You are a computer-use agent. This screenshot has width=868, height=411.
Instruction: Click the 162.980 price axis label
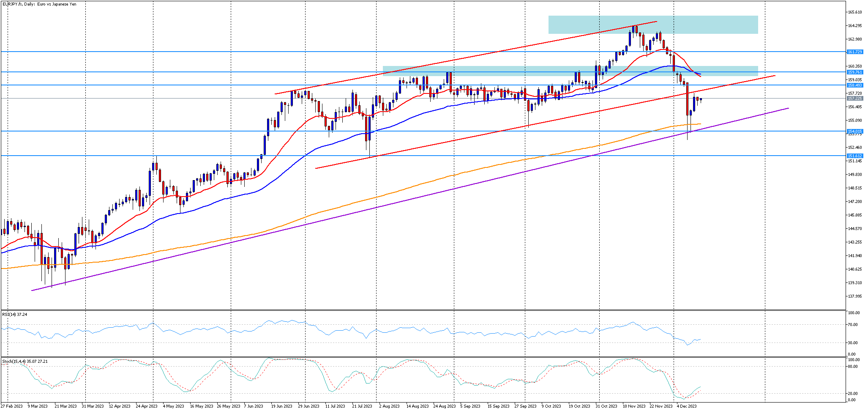tap(855, 39)
